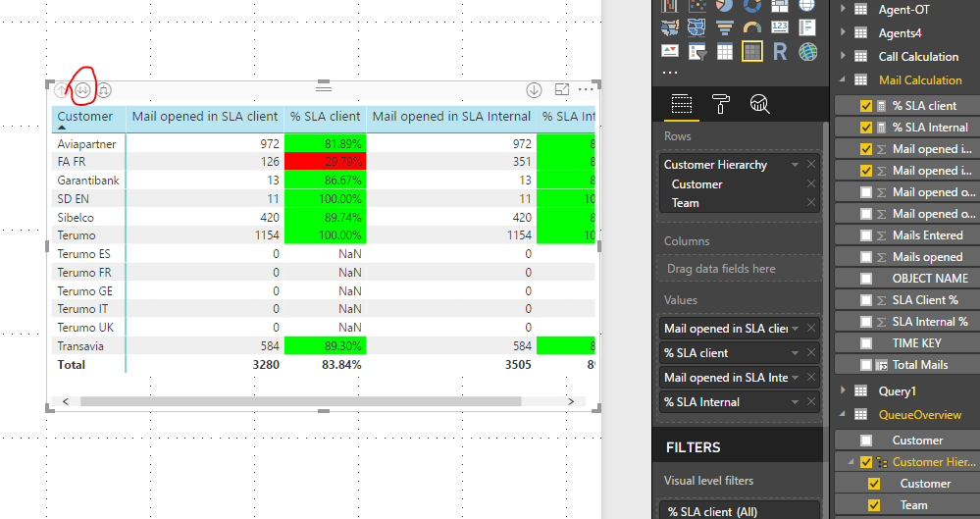Open more custom visuals ellipsis
The image size is (980, 519).
pyautogui.click(x=669, y=73)
